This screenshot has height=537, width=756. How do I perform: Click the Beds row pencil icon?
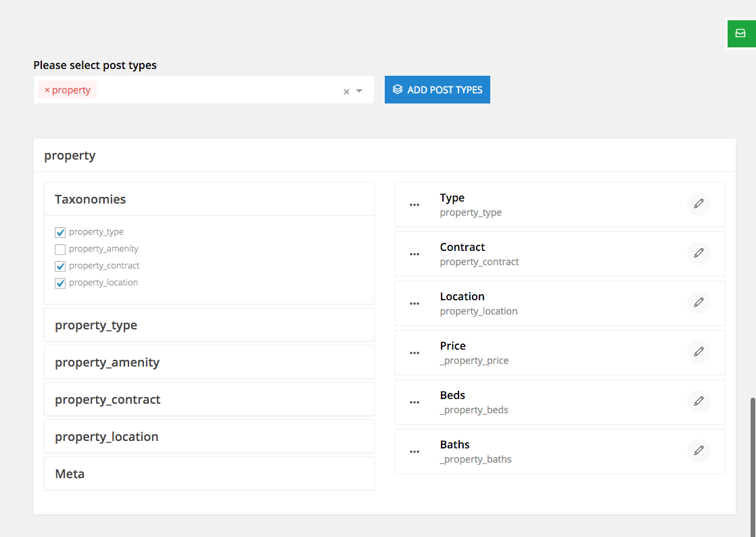[x=699, y=401]
